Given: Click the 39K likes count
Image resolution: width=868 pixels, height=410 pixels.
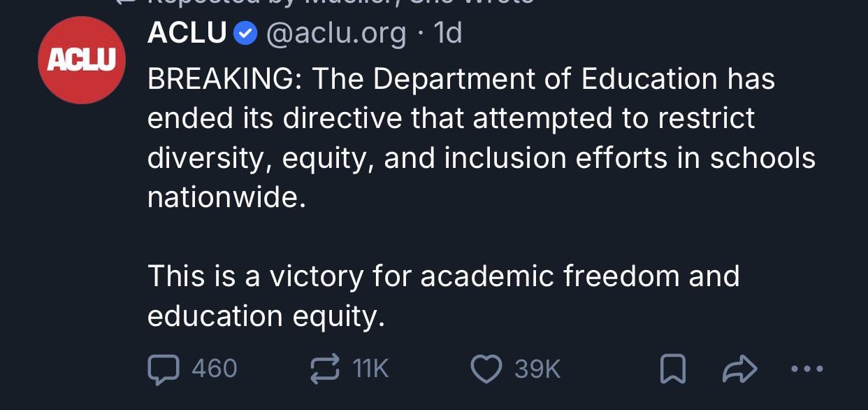Looking at the screenshot, I should click(x=537, y=369).
